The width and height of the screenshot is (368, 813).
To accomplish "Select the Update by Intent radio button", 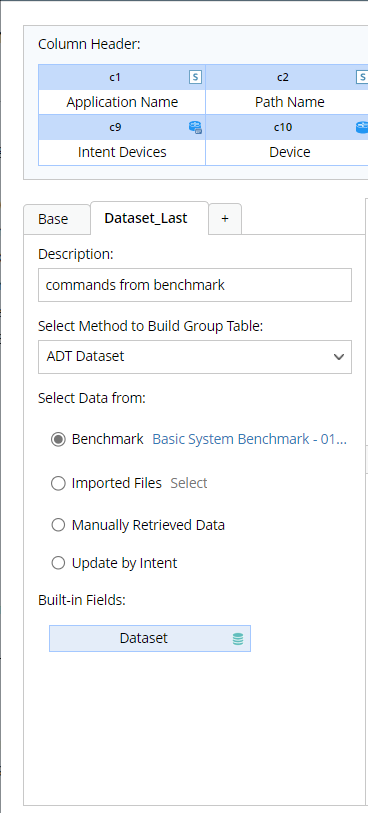I will coord(59,563).
